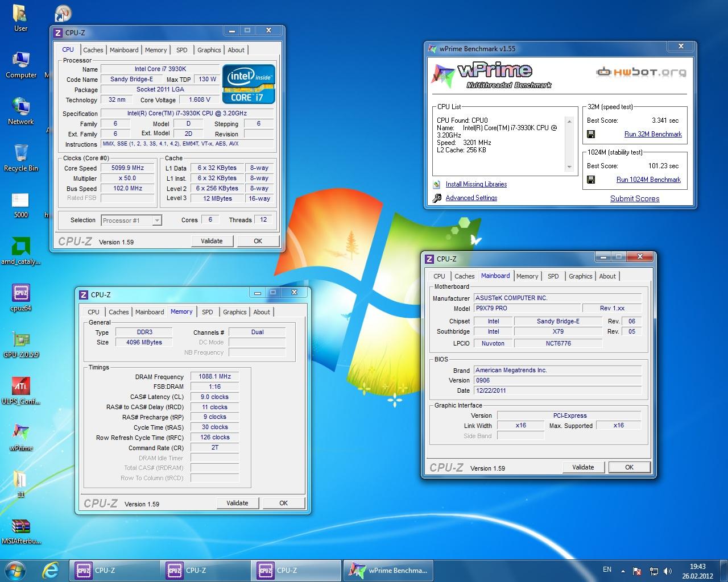Open Mainboard tab in top CPU-Z window
Screen dimensions: 728x582
click(x=124, y=50)
